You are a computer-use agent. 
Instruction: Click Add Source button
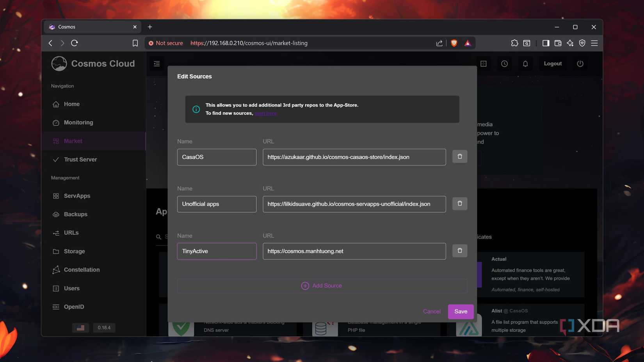pos(322,286)
